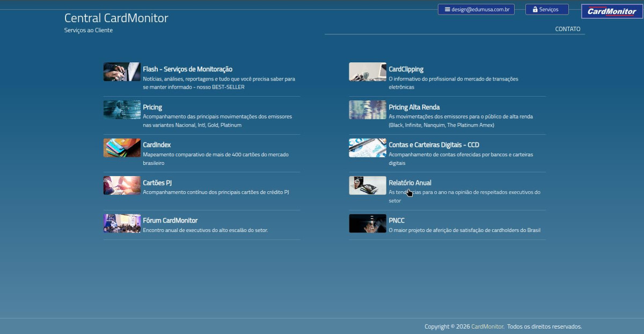Click the Fórum CardMonitor event thumbnail
Image resolution: width=644 pixels, height=334 pixels.
point(122,223)
